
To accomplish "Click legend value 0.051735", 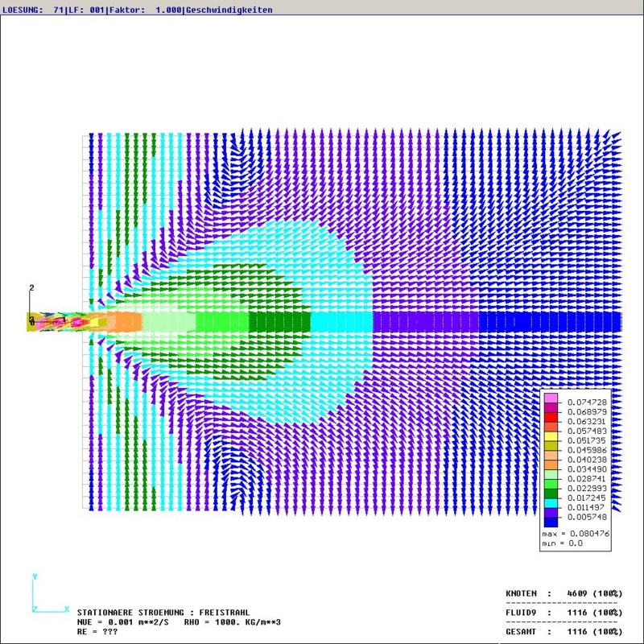I will click(x=587, y=440).
